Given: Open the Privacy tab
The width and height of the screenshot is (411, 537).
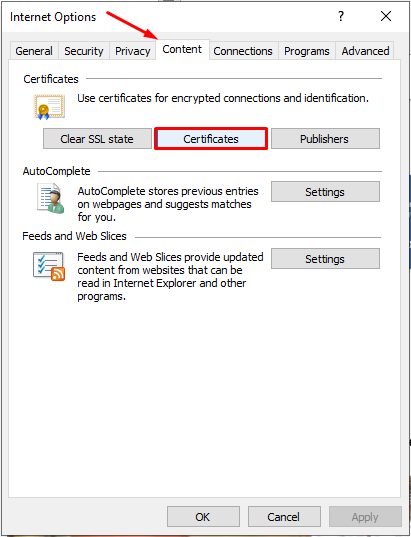Looking at the screenshot, I should point(133,51).
